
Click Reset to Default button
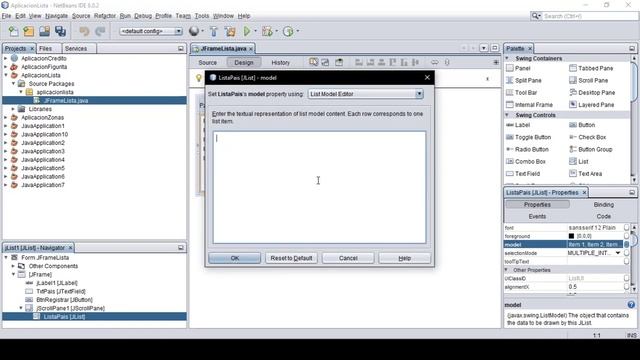(291, 258)
